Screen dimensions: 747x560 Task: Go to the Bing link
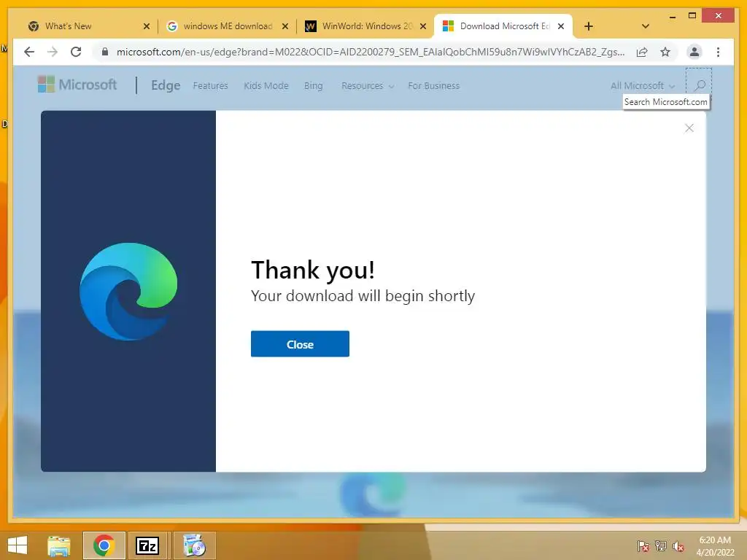pos(313,86)
